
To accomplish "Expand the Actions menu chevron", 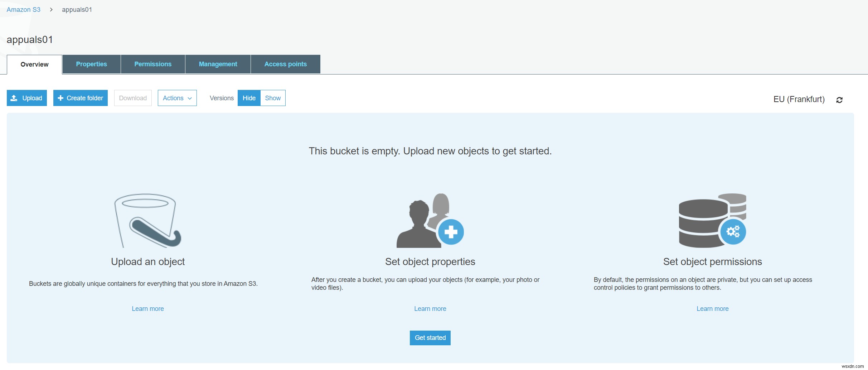I will tap(190, 98).
